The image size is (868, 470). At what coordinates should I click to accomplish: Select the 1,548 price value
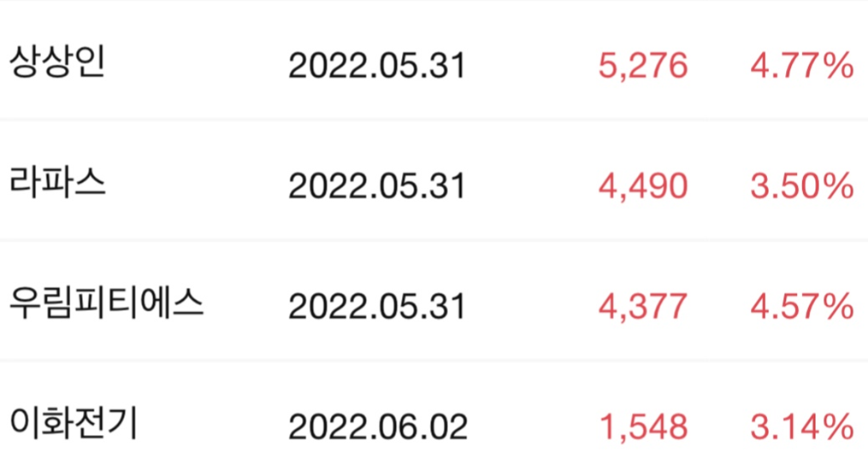click(643, 426)
